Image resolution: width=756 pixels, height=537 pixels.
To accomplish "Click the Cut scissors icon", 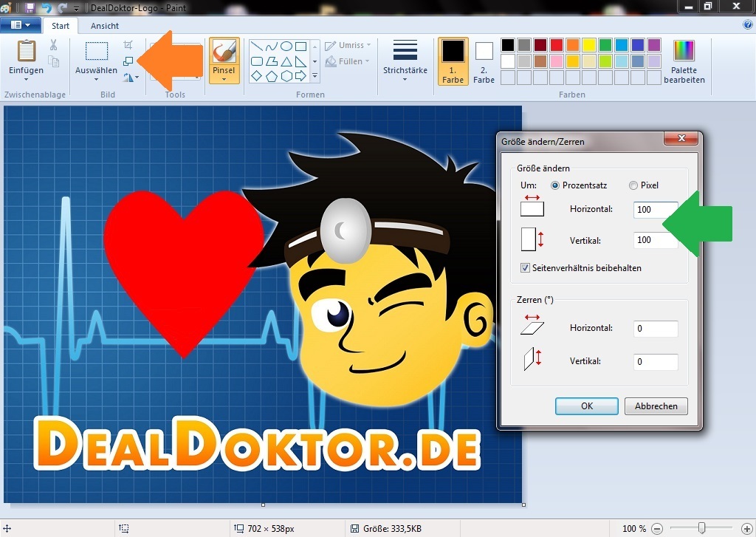I will coord(53,45).
